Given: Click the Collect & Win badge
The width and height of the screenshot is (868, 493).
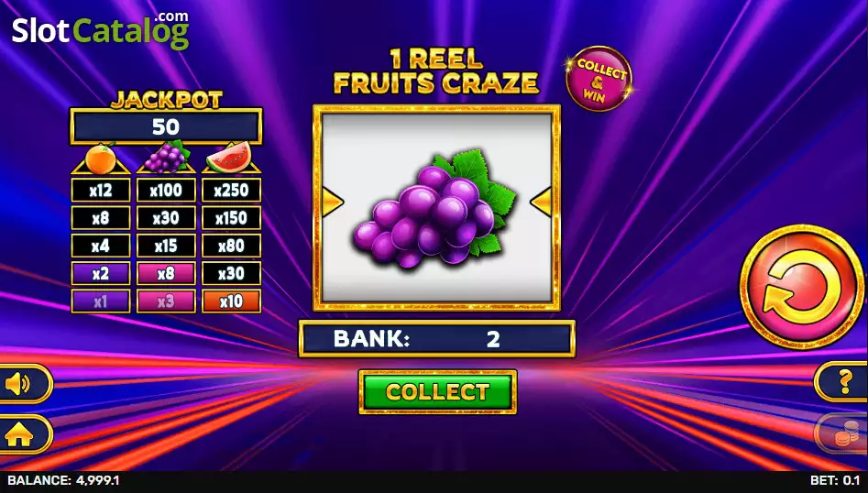Looking at the screenshot, I should [599, 79].
